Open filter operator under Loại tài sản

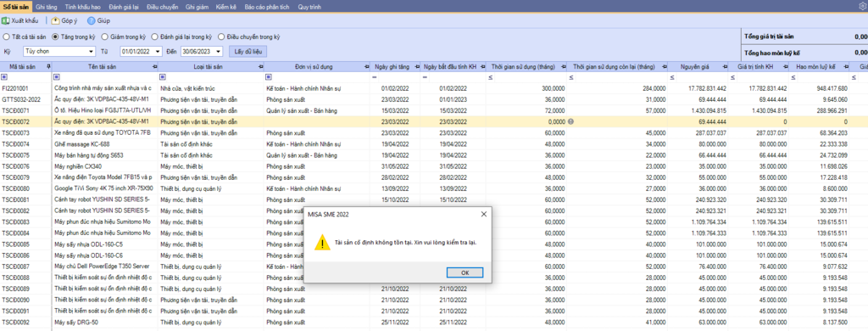[x=163, y=77]
